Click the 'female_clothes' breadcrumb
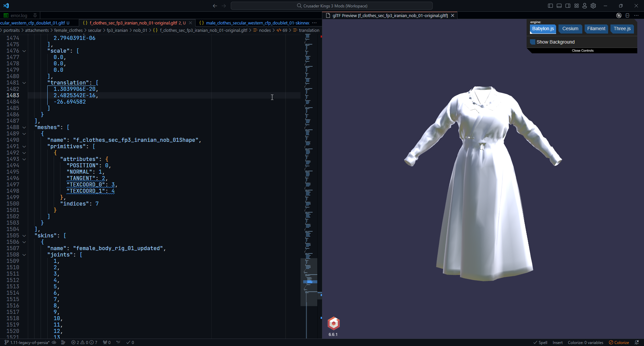644x346 pixels. pos(68,30)
